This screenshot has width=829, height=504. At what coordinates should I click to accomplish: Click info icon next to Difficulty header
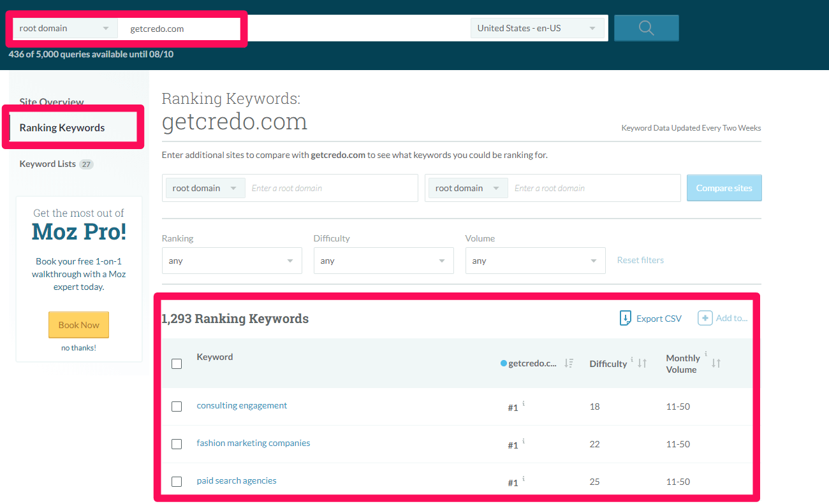[x=632, y=359]
